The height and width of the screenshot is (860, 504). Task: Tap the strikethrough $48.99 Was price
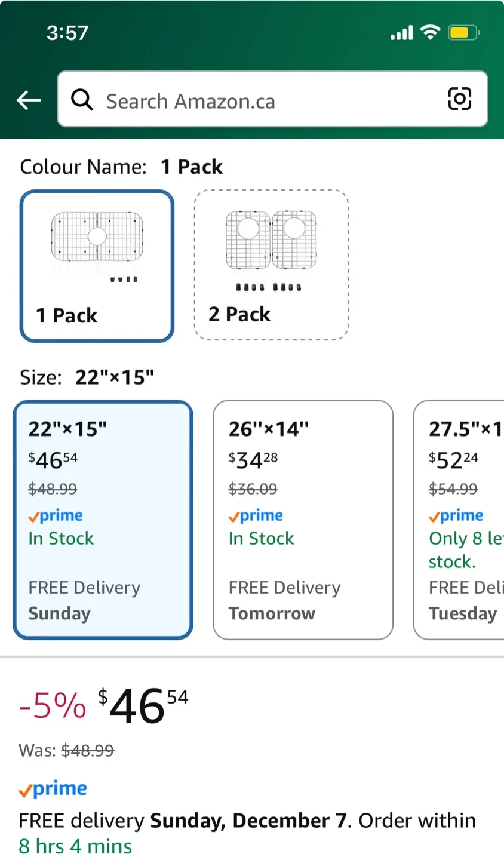[x=87, y=750]
